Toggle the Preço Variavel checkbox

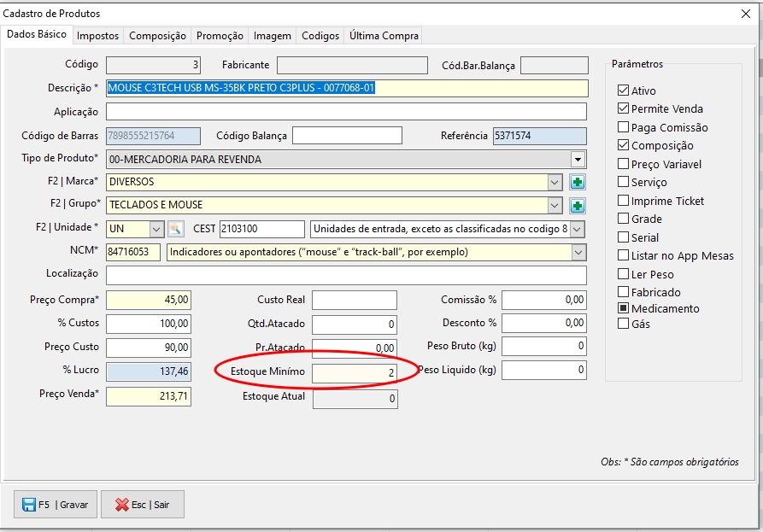[x=623, y=164]
